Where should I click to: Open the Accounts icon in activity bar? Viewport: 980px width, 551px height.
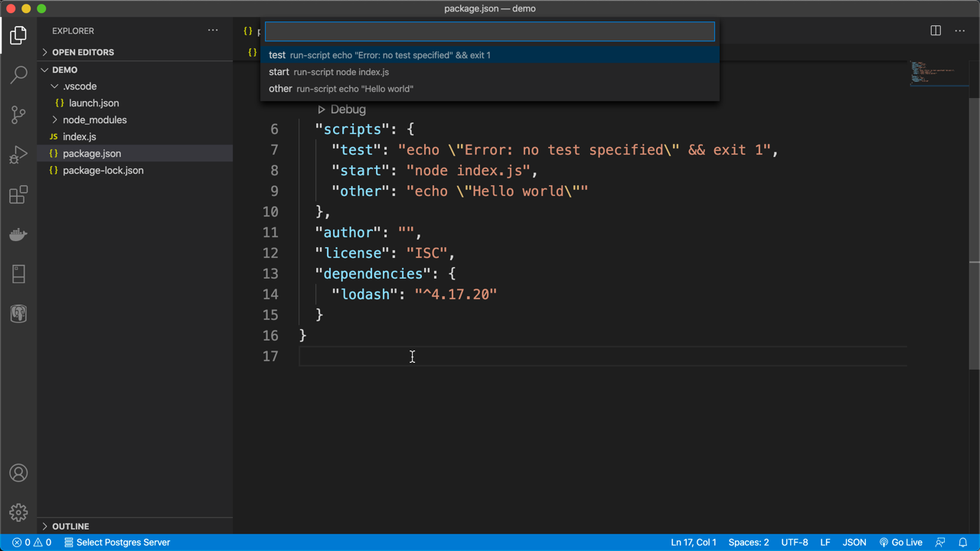pyautogui.click(x=18, y=473)
